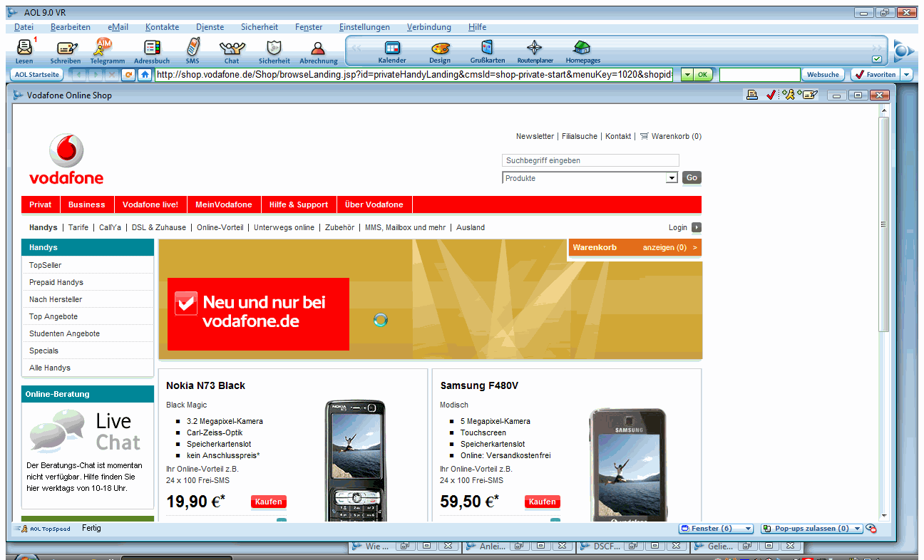Open the Fenster (6) dropdown
The image size is (924, 560).
(x=747, y=529)
